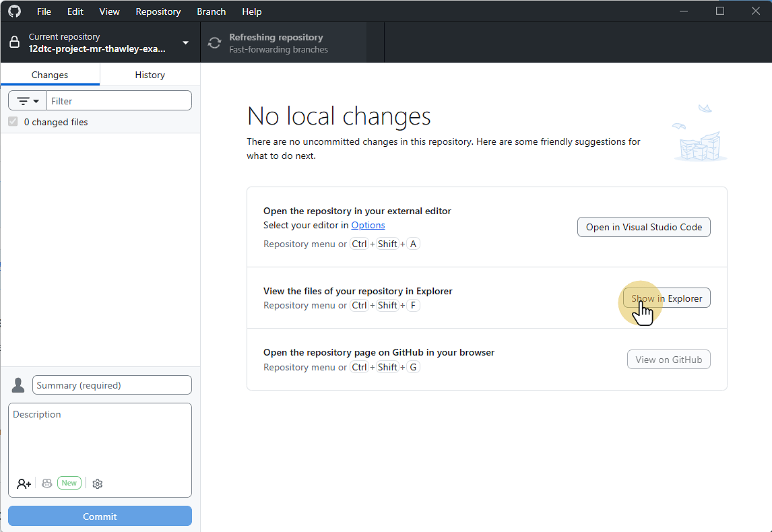Open the Repository menu
This screenshot has height=532, width=772.
tap(158, 11)
